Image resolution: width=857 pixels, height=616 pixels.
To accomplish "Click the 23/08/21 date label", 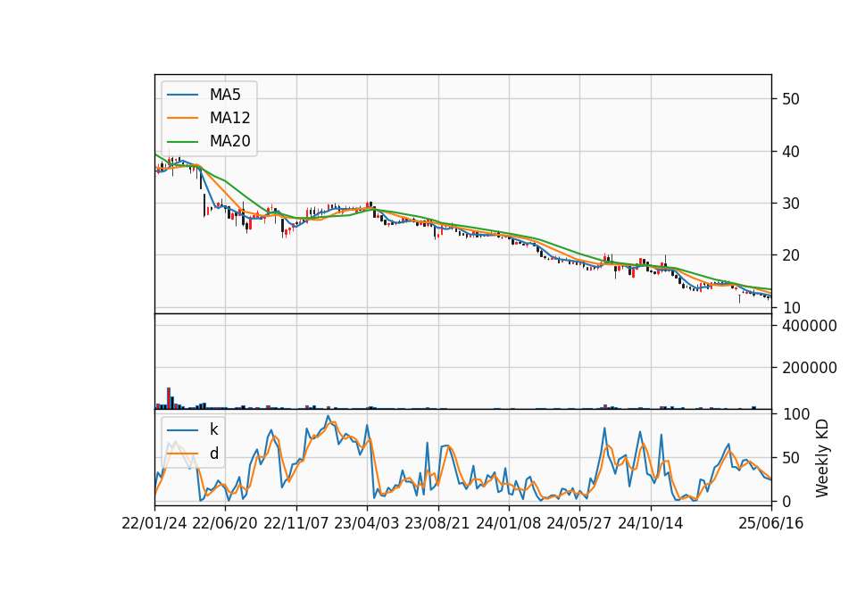I will click(437, 523).
